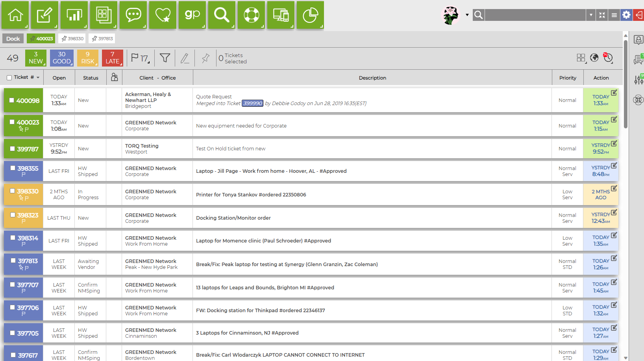This screenshot has width=644, height=361.
Task: Click the magnifier search tile
Action: point(222,15)
